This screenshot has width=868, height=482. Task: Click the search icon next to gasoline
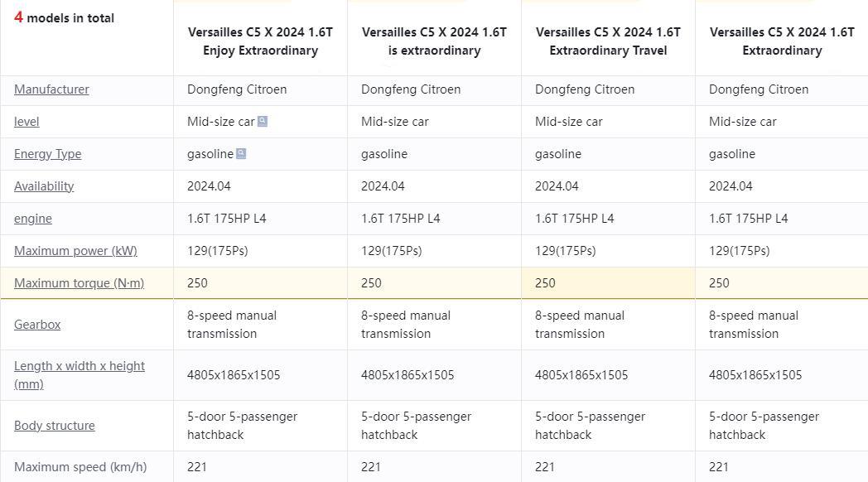coord(241,153)
